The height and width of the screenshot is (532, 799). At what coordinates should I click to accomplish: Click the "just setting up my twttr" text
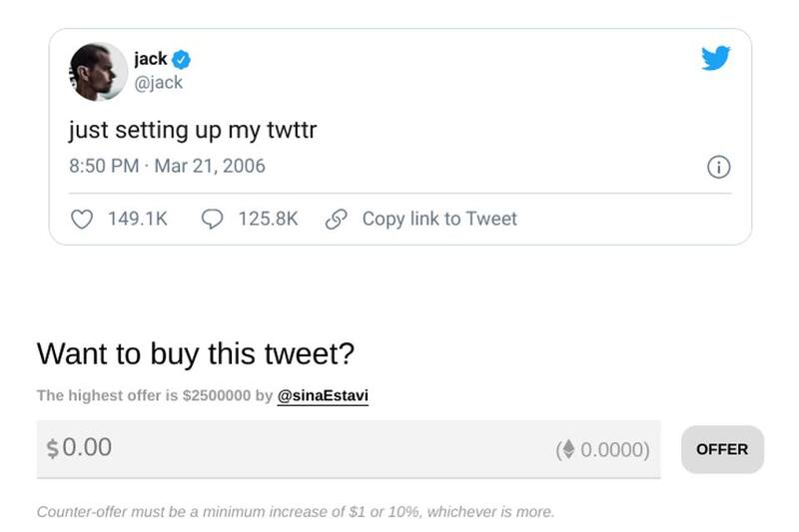click(x=192, y=130)
